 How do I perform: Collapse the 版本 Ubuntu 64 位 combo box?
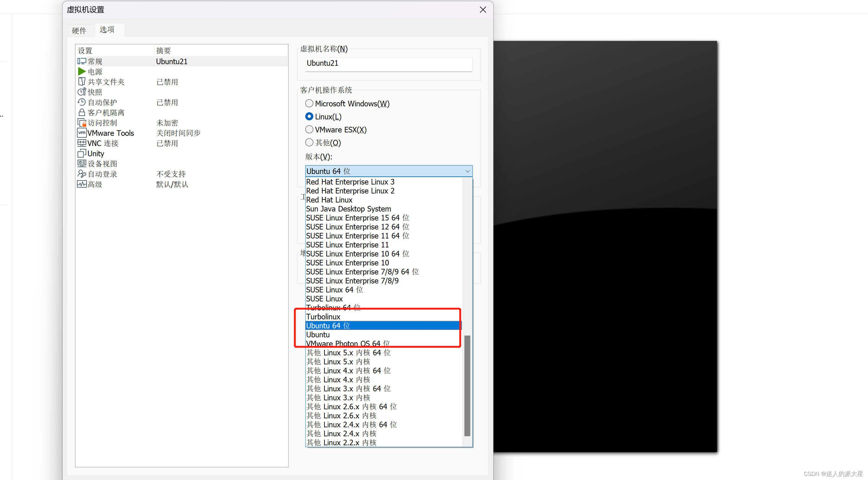tap(389, 171)
